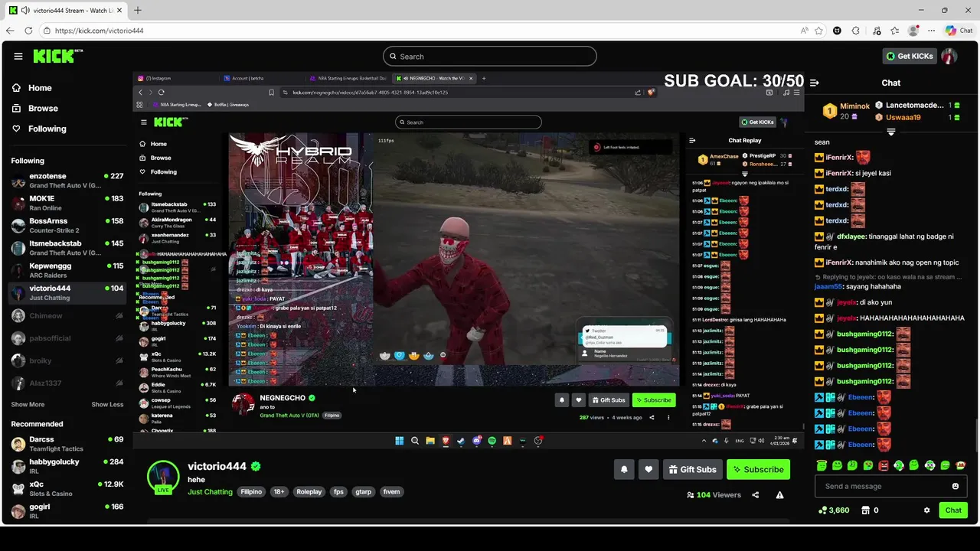Share the victorio444 stream

pyautogui.click(x=755, y=495)
